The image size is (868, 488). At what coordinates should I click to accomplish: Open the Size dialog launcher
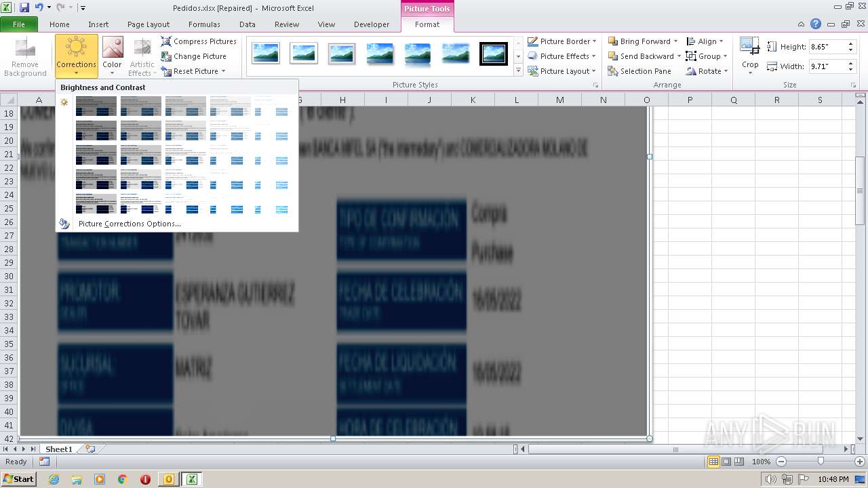coord(854,85)
